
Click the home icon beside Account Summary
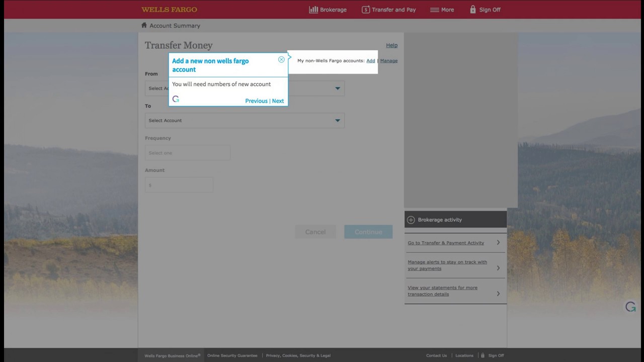click(x=144, y=25)
